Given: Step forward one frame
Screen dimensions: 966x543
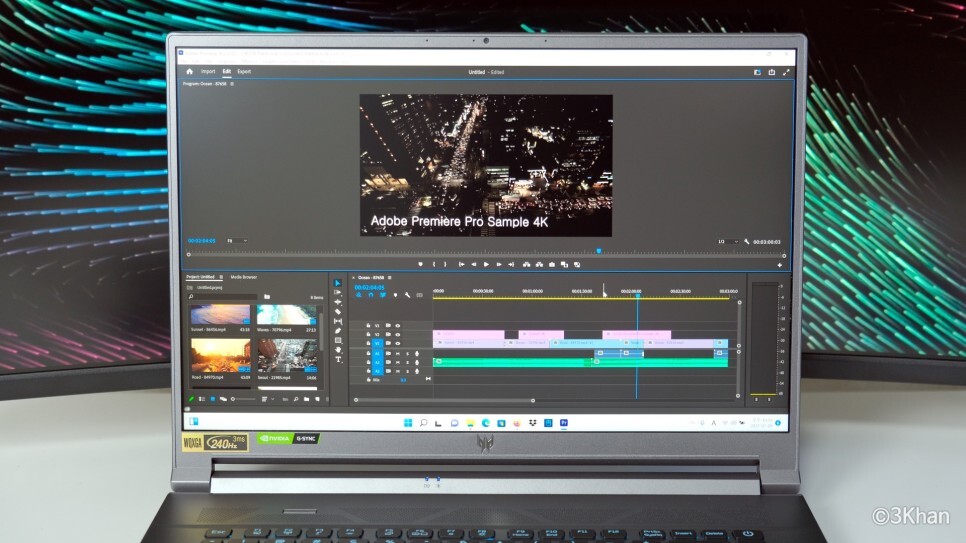Looking at the screenshot, I should pyautogui.click(x=499, y=264).
